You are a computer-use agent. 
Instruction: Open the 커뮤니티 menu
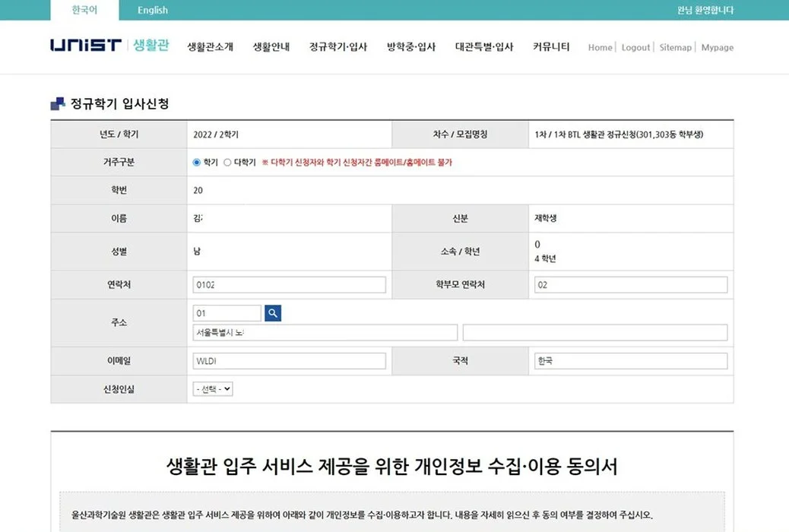click(x=551, y=47)
